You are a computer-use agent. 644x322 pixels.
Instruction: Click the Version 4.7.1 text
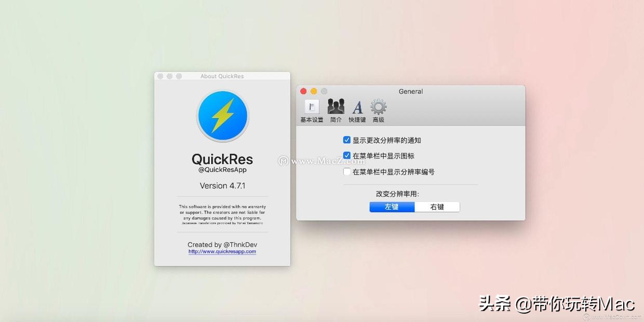(222, 185)
